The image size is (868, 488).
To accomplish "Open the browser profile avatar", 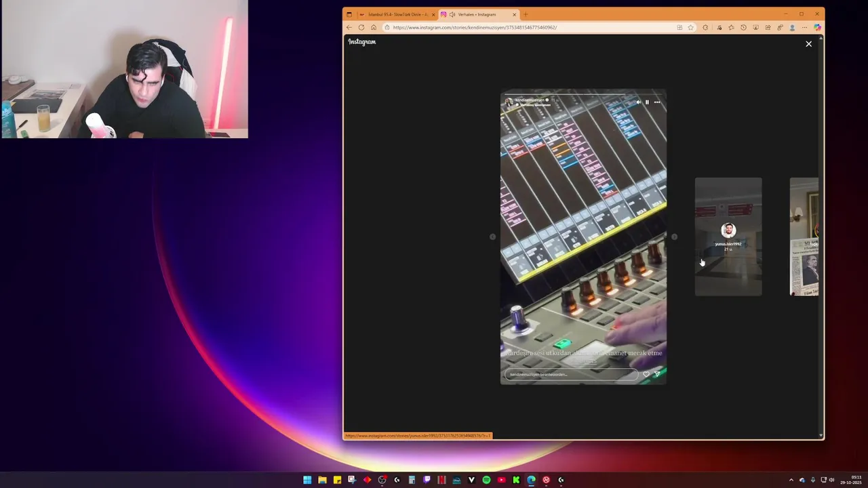I will (792, 28).
